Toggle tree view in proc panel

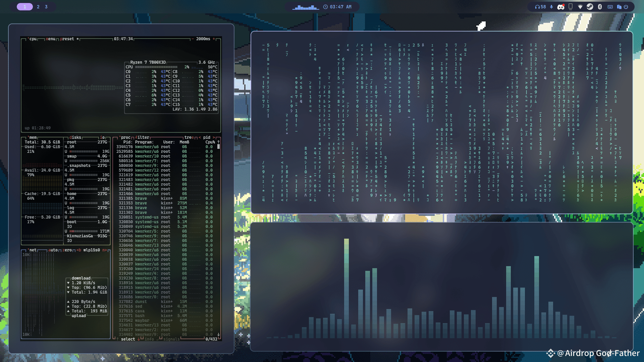click(x=189, y=137)
